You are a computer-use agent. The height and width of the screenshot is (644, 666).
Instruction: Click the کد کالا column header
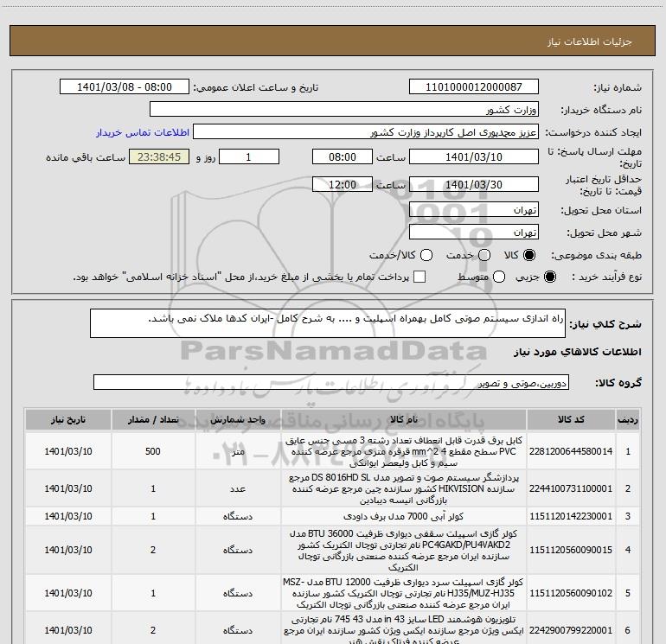click(x=571, y=419)
